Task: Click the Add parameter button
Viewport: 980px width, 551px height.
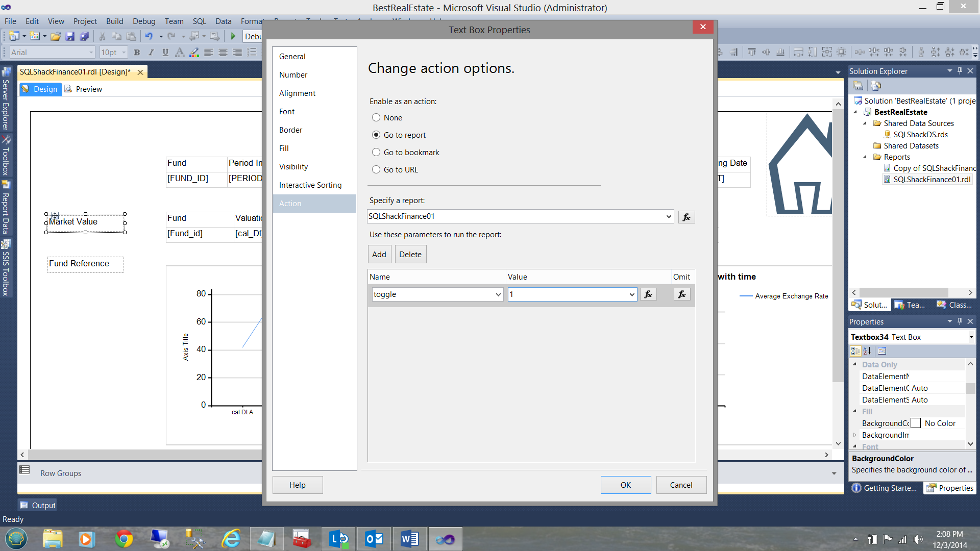Action: [379, 254]
